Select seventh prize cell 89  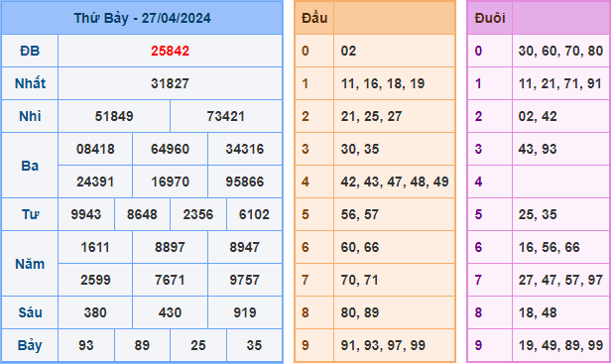click(142, 346)
